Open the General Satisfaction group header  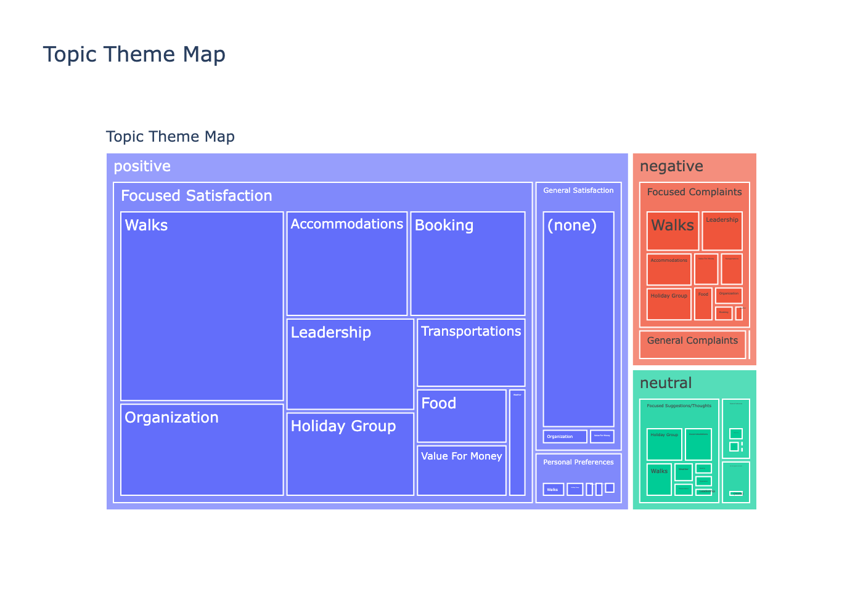(578, 190)
